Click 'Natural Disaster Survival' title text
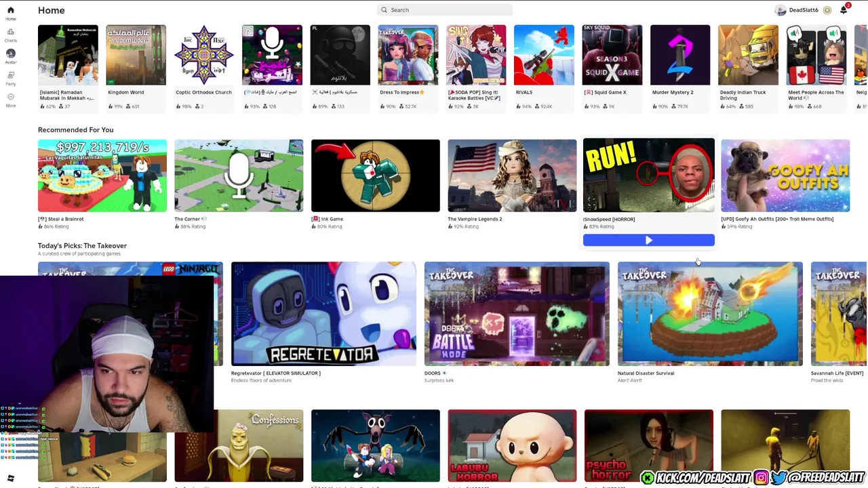 [646, 373]
